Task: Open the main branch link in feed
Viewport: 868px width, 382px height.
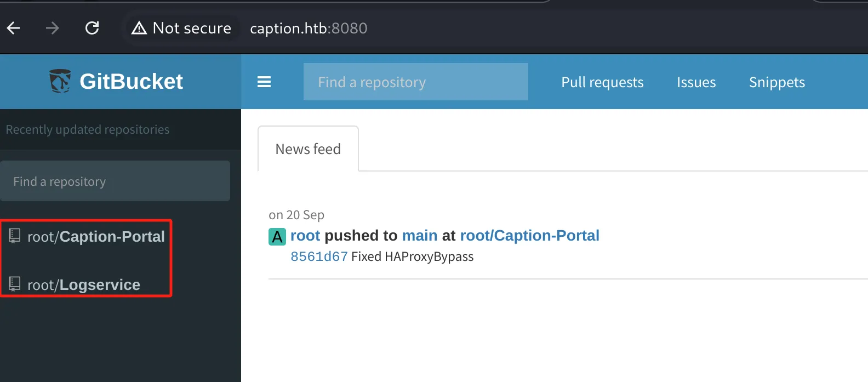Action: (x=420, y=236)
